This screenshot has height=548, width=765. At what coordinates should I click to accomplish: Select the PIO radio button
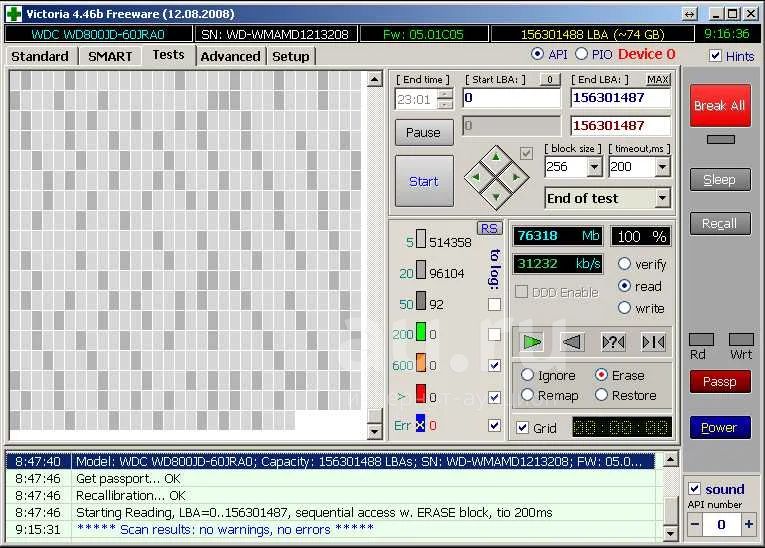581,54
